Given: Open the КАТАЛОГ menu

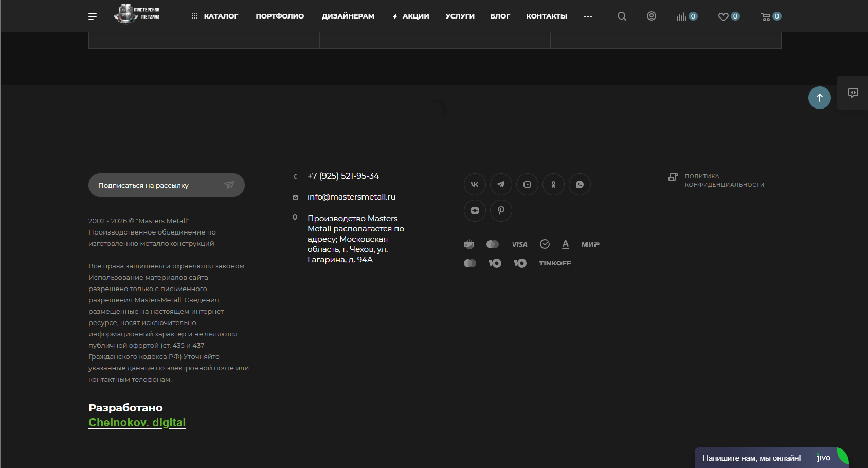Looking at the screenshot, I should [215, 16].
